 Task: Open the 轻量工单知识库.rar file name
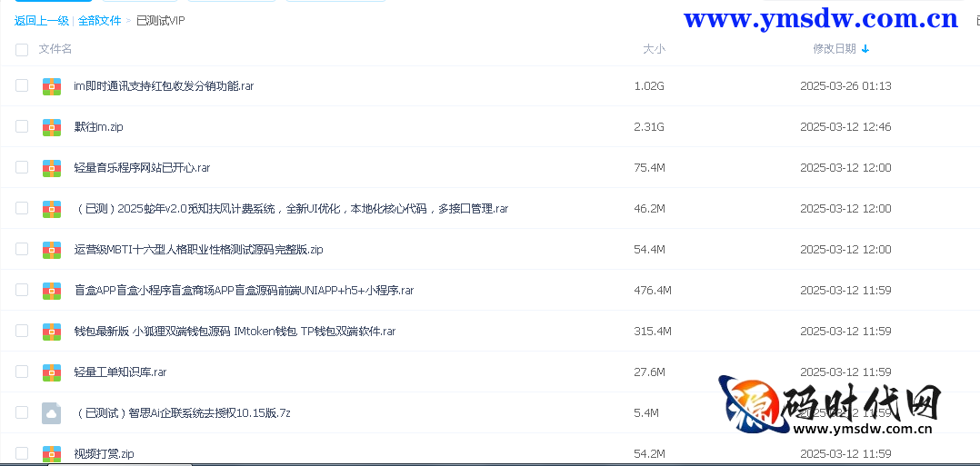(120, 372)
